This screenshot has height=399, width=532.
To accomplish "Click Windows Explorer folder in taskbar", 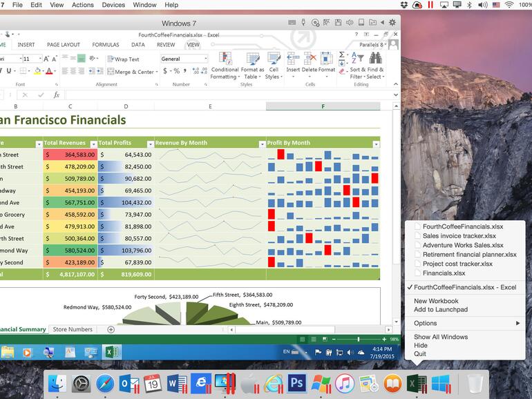I will pyautogui.click(x=8, y=352).
